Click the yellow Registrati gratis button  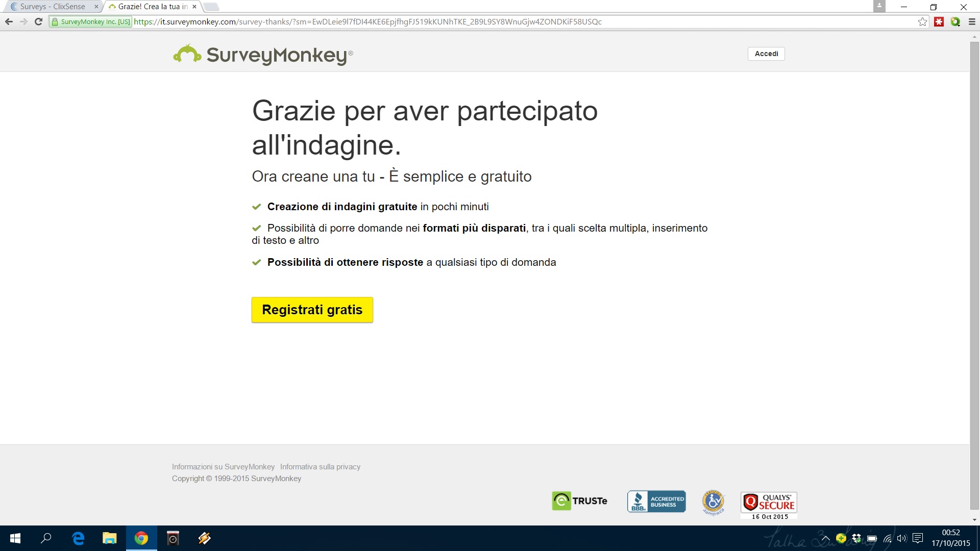tap(312, 310)
